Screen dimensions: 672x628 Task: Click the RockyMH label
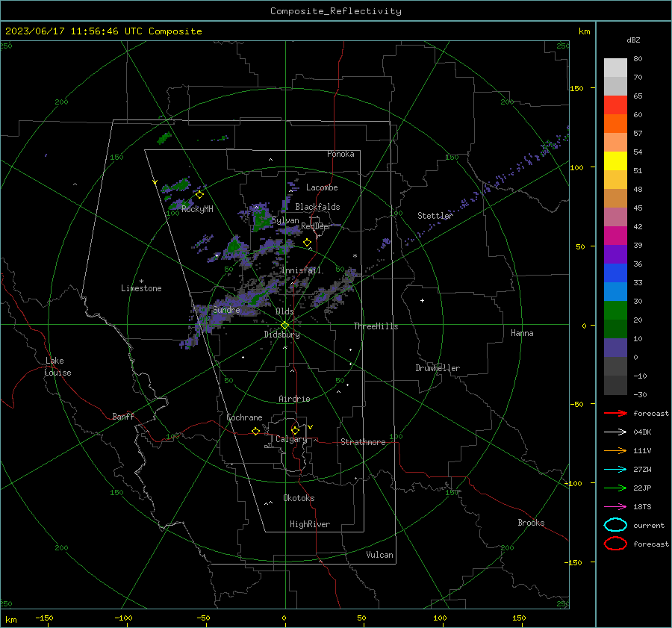(197, 209)
